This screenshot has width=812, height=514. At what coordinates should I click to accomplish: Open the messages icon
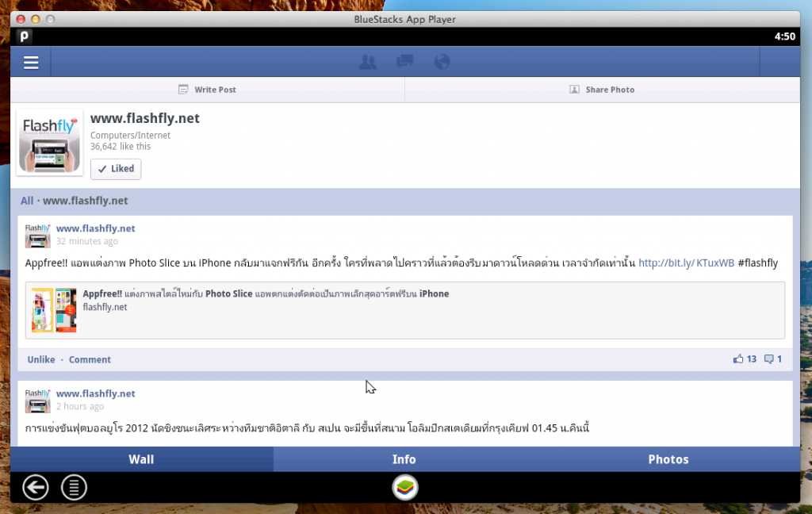coord(405,62)
